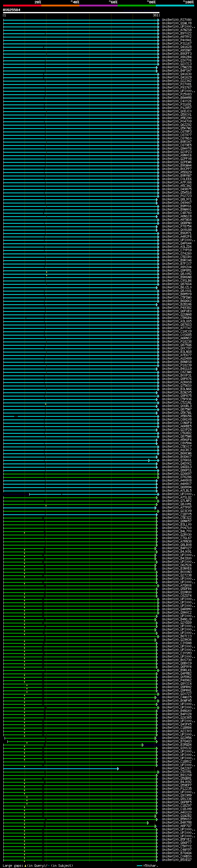This screenshot has height=868, width=197.
Task: Click the white query sequence bar
Action: [x=81, y=13]
